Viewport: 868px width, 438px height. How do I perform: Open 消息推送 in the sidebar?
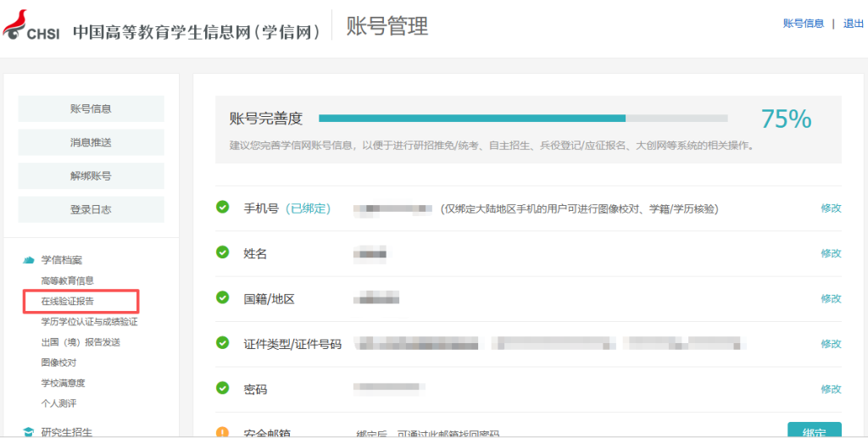(x=92, y=142)
